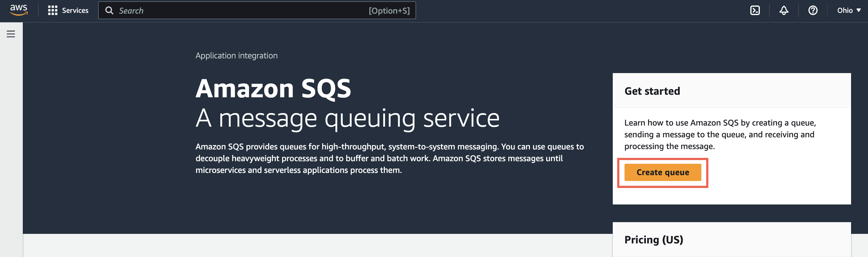Click the Get started panel heading
Viewport: 868px width, 257px height.
pos(652,91)
